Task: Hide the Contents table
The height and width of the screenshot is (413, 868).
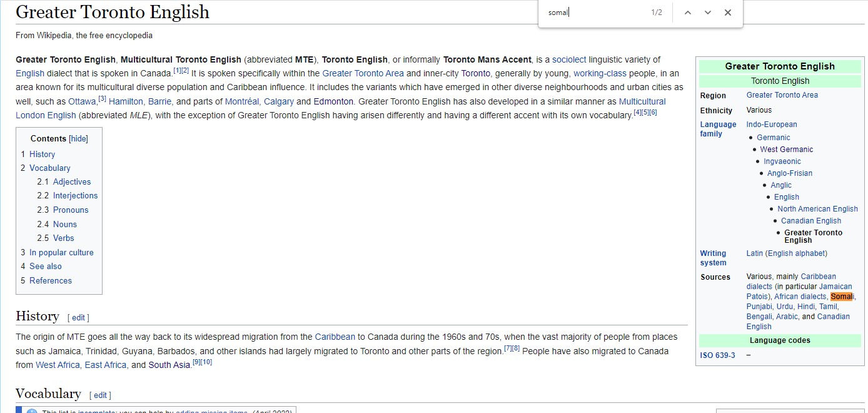Action: (78, 139)
